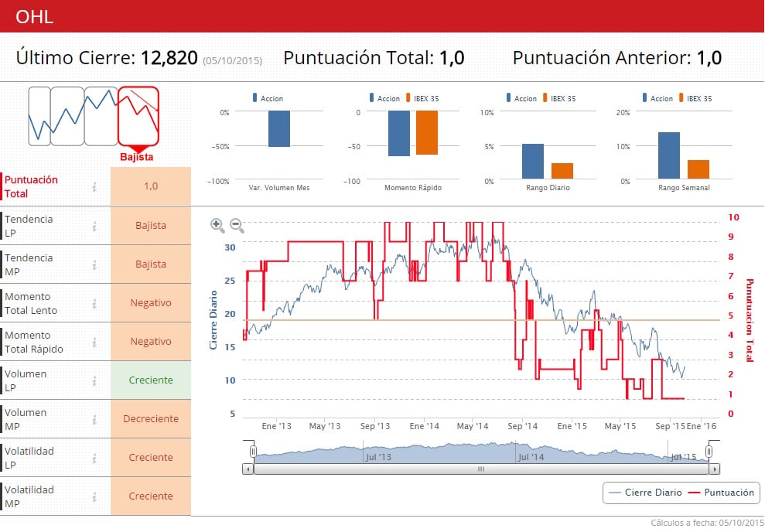Click Decreciente value for Volumen MP
Screen dimensions: 765x532
(x=151, y=419)
